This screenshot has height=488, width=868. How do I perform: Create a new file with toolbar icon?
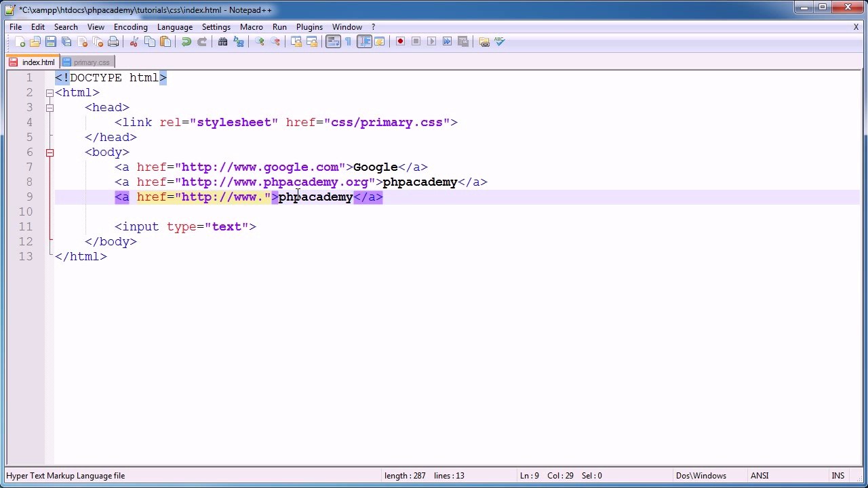20,42
